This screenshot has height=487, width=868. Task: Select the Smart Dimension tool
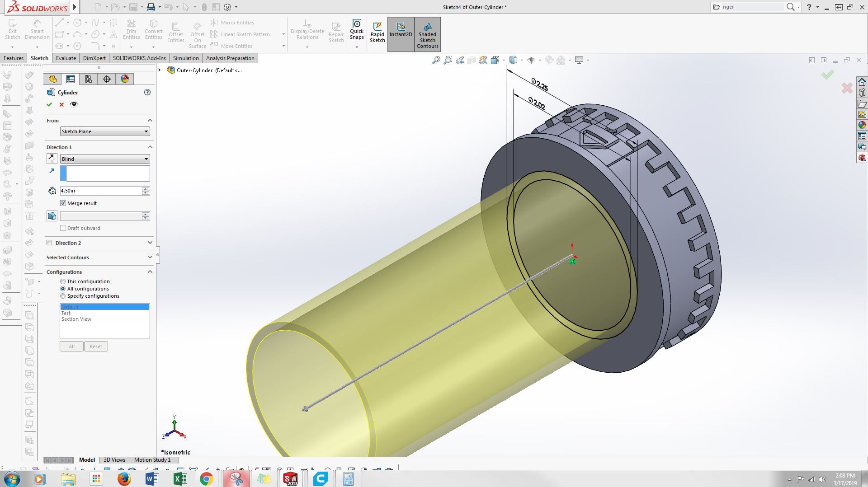tap(37, 23)
